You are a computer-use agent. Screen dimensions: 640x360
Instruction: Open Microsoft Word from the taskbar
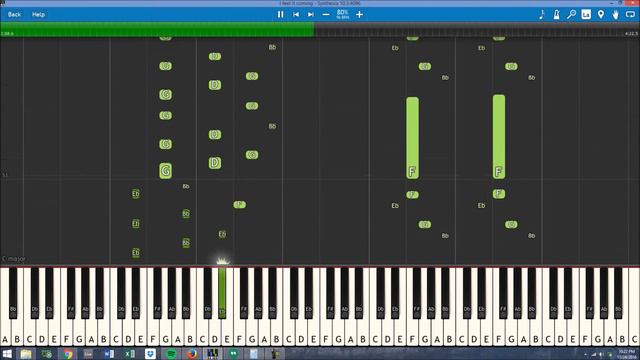tap(109, 354)
